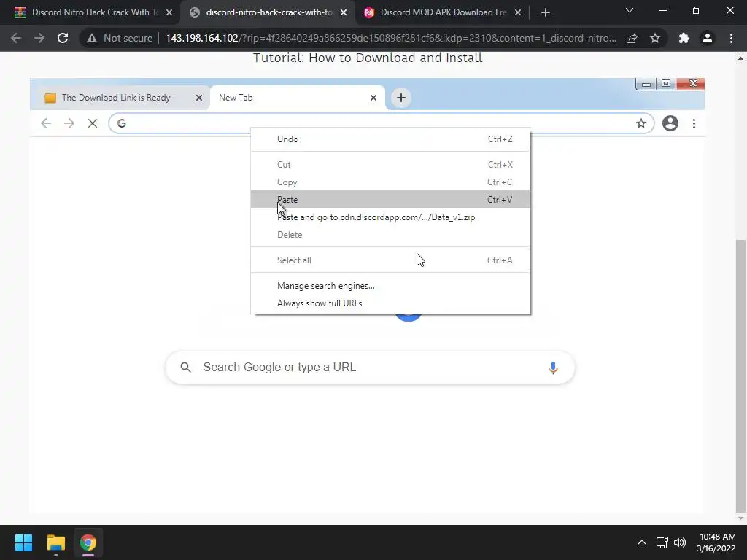Bookmark this page with the outer star icon
Image resolution: width=747 pixels, height=560 pixels.
(655, 38)
